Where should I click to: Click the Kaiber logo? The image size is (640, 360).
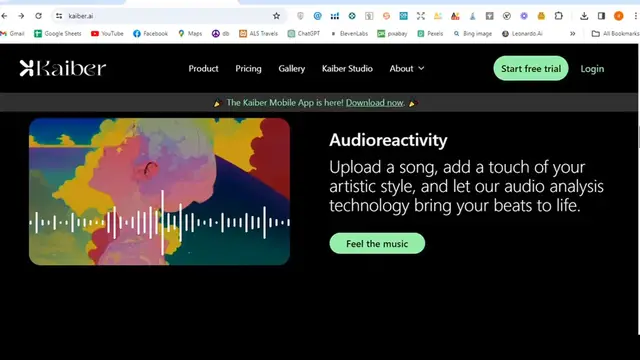coord(63,68)
